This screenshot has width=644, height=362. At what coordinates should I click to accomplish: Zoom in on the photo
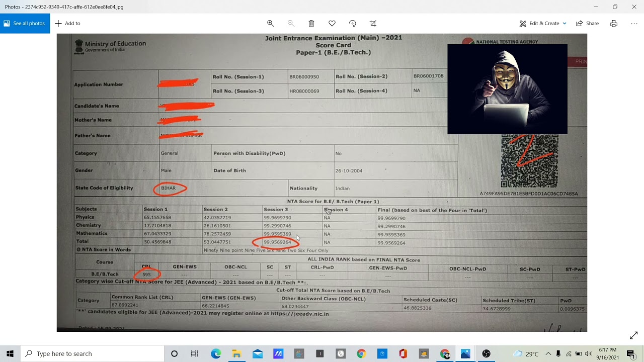pyautogui.click(x=270, y=23)
